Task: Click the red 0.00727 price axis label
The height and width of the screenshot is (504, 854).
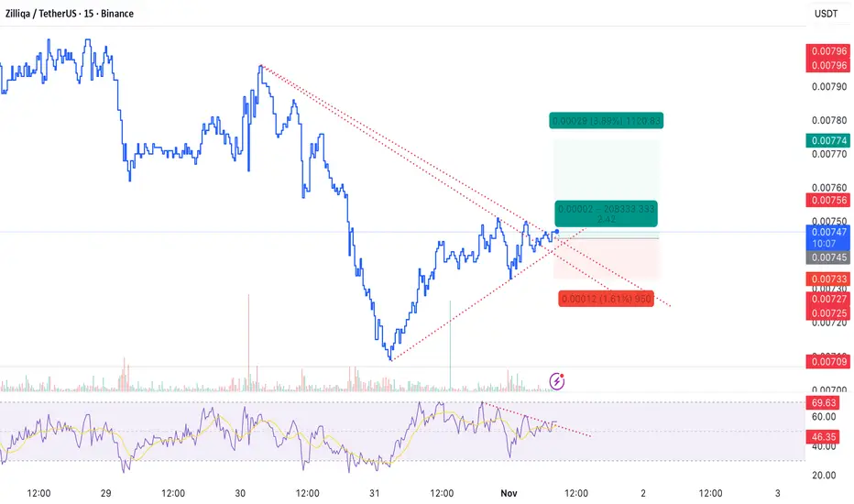Action: 827,299
